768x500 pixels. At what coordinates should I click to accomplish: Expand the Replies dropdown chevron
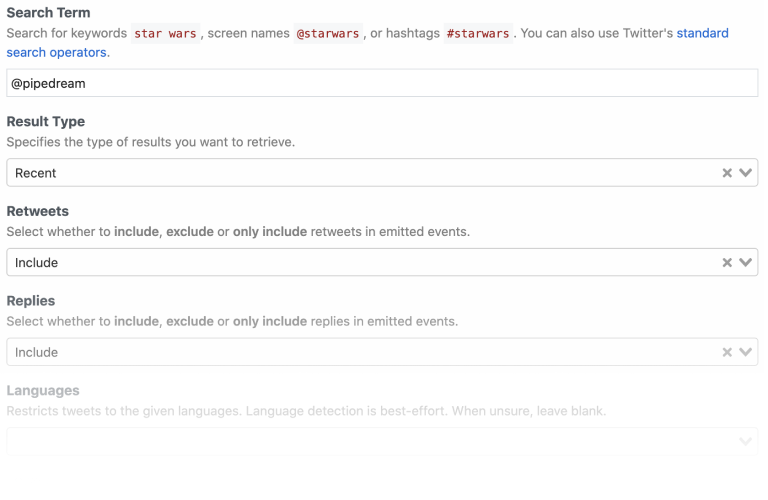click(x=745, y=352)
